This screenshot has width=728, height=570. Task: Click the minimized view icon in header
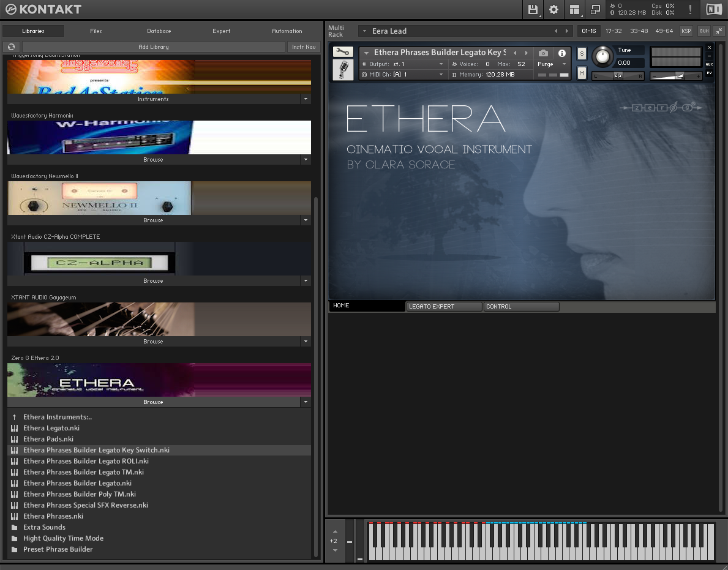point(595,9)
